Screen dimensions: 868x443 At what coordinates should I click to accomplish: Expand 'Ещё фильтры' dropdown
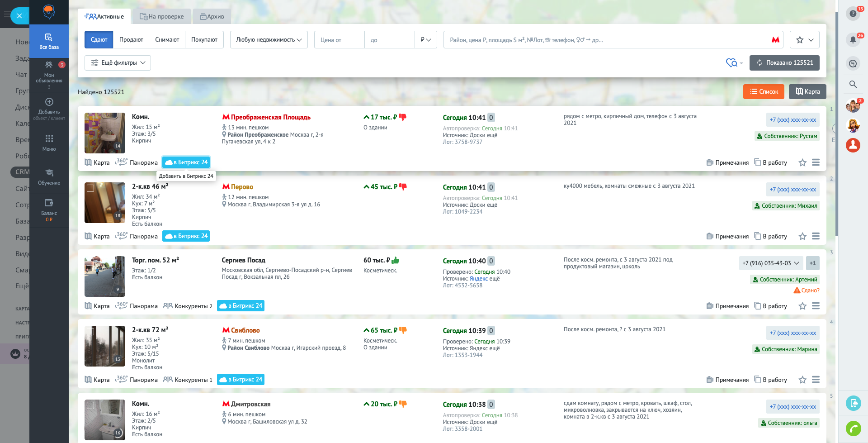[x=118, y=63]
